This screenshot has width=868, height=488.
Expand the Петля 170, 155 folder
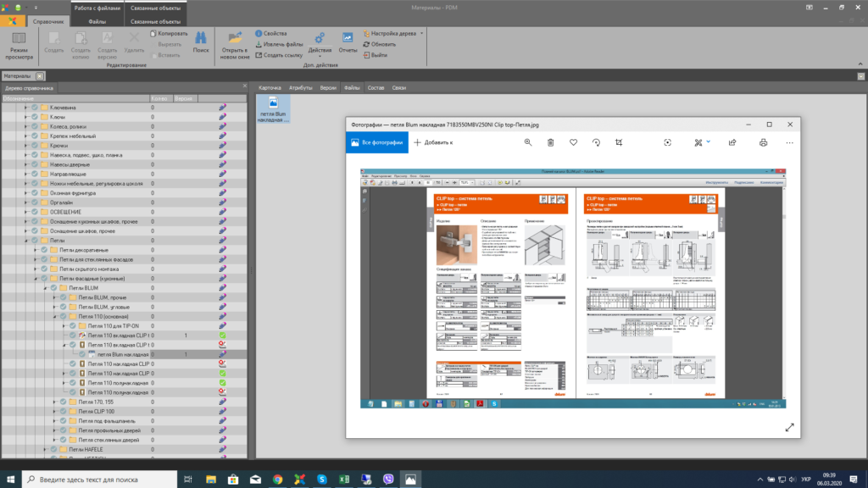click(x=55, y=402)
